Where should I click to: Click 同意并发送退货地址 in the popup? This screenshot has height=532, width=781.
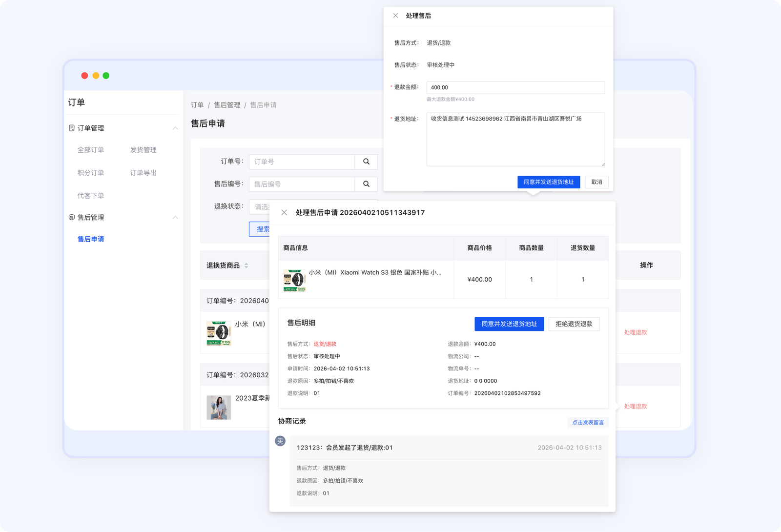549,182
